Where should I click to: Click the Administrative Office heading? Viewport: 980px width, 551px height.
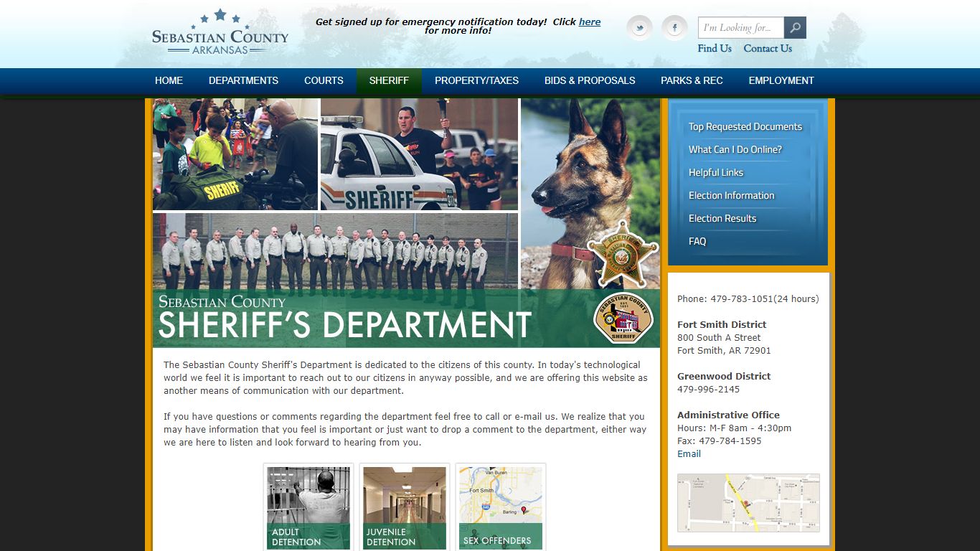[x=728, y=415]
